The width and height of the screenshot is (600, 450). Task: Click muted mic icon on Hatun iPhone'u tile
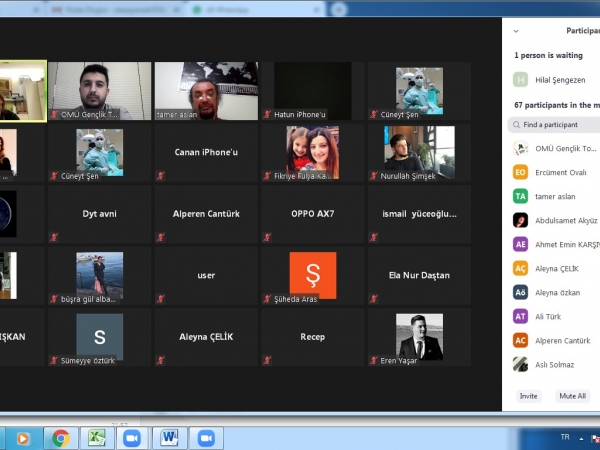[267, 114]
